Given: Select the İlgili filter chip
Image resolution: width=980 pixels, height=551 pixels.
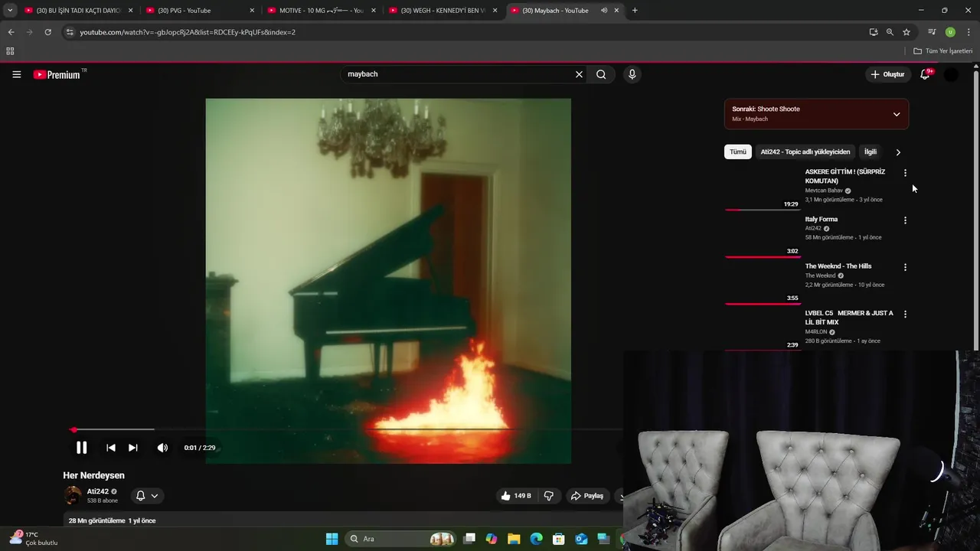Looking at the screenshot, I should click(x=871, y=152).
